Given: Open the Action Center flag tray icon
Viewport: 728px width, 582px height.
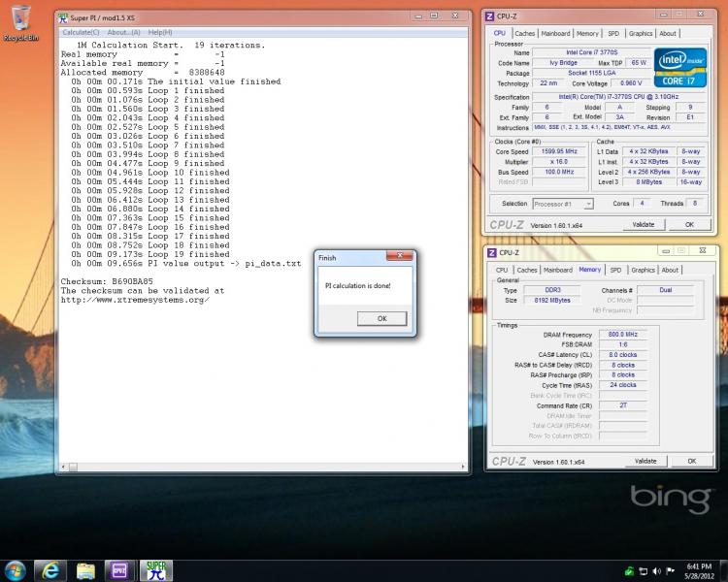Looking at the screenshot, I should pyautogui.click(x=670, y=571).
